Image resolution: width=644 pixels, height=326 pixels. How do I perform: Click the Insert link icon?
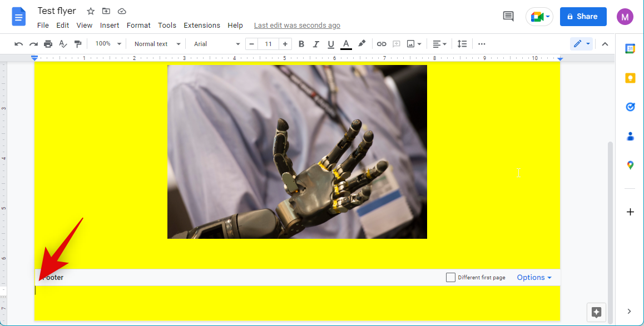point(382,44)
